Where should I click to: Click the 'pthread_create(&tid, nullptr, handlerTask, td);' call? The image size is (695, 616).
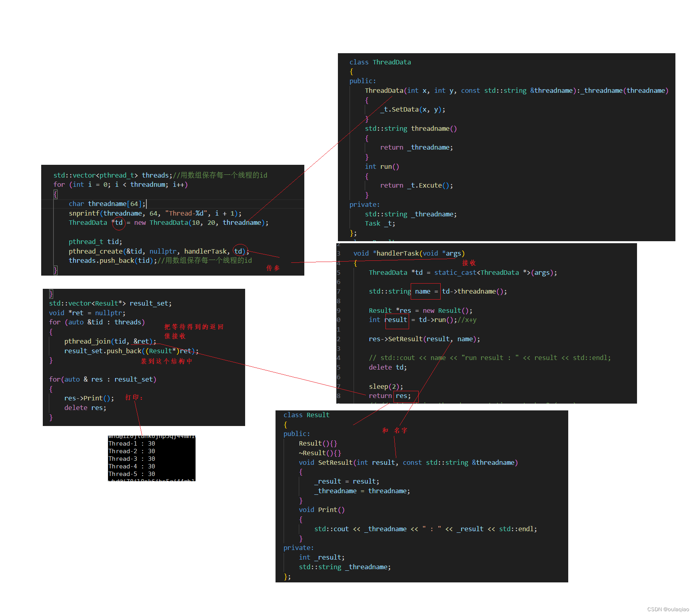(x=159, y=251)
